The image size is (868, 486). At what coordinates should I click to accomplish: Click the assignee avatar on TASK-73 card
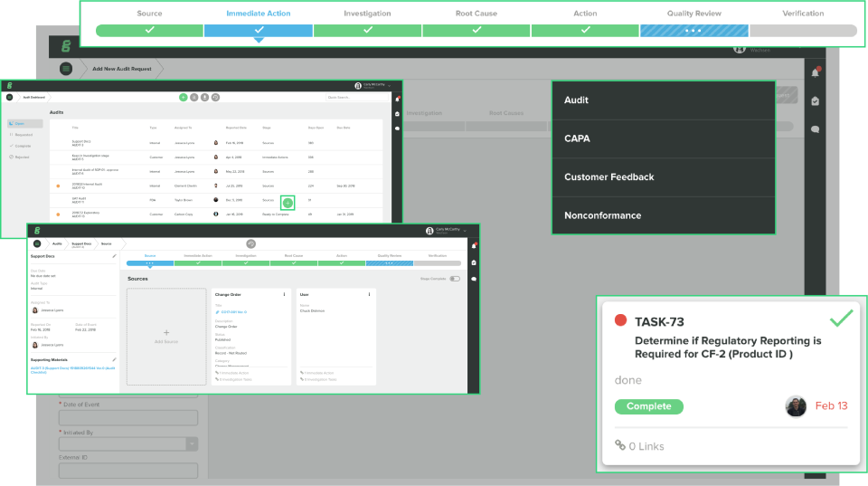click(796, 406)
